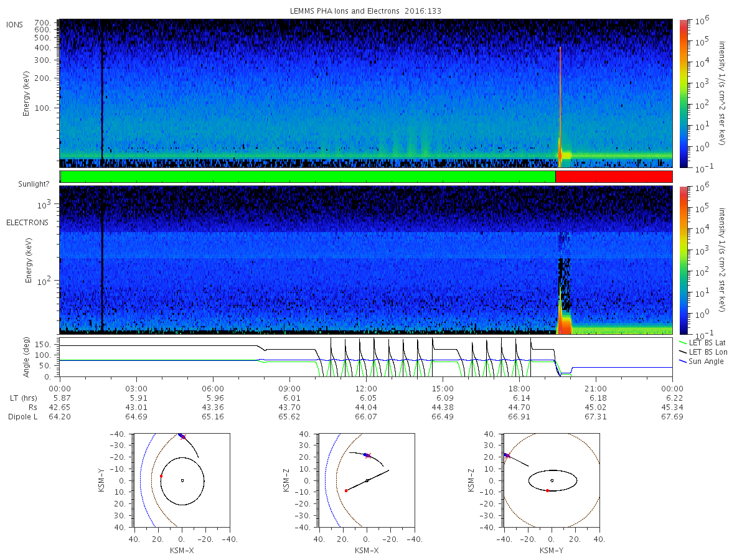
Task: Click the 03:00 time axis label
Action: [136, 387]
